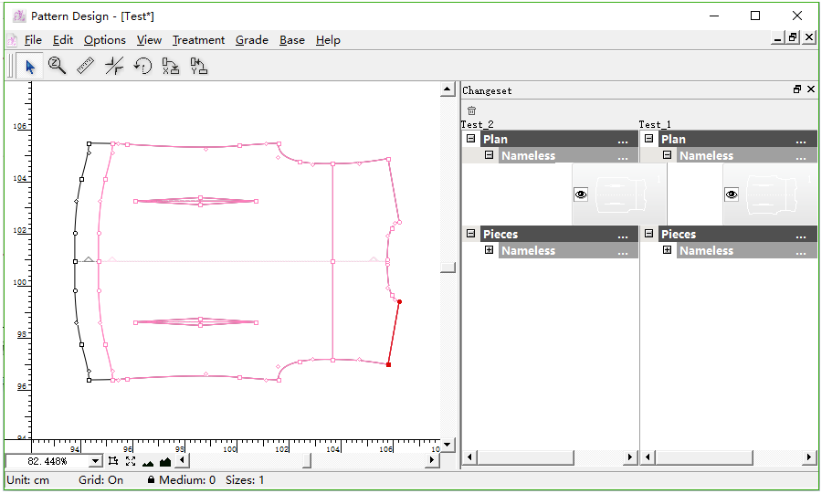Select the arrow pointer tool
The height and width of the screenshot is (504, 832).
29,66
